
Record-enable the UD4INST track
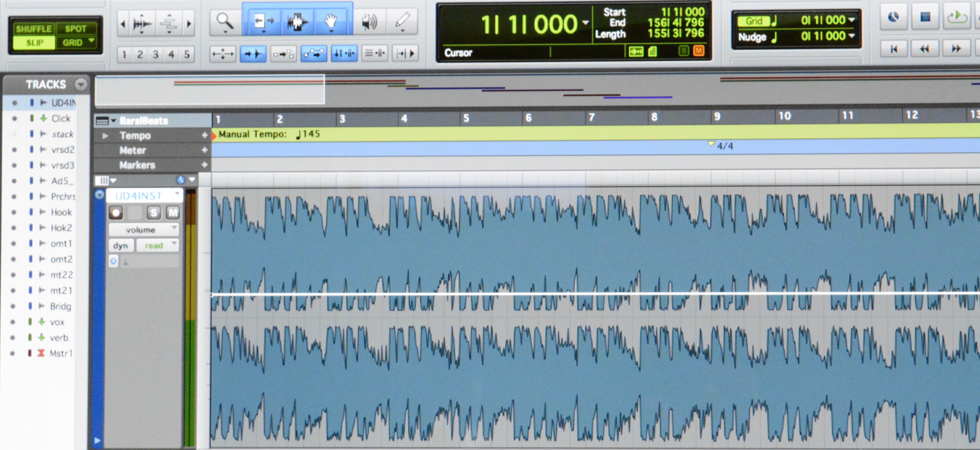pos(116,212)
